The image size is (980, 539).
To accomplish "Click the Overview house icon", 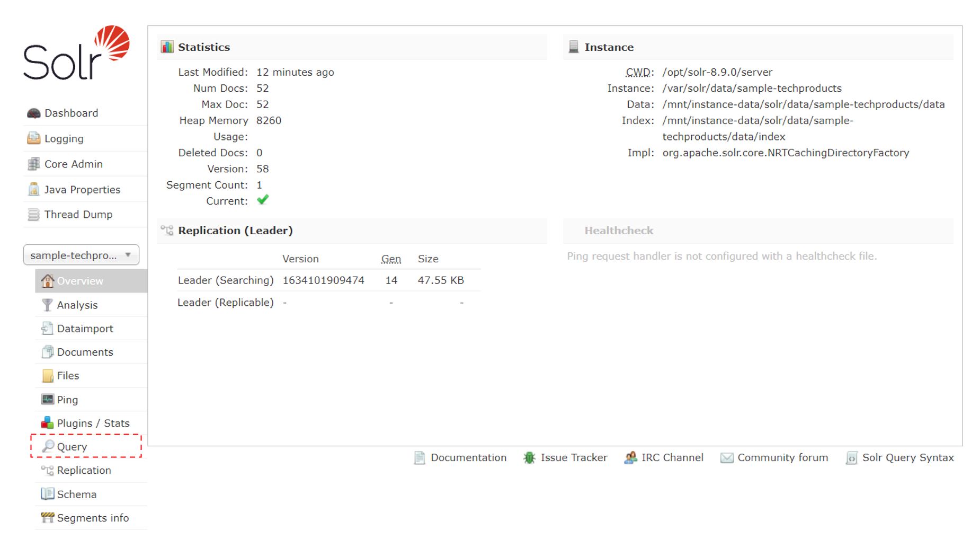I will tap(48, 281).
